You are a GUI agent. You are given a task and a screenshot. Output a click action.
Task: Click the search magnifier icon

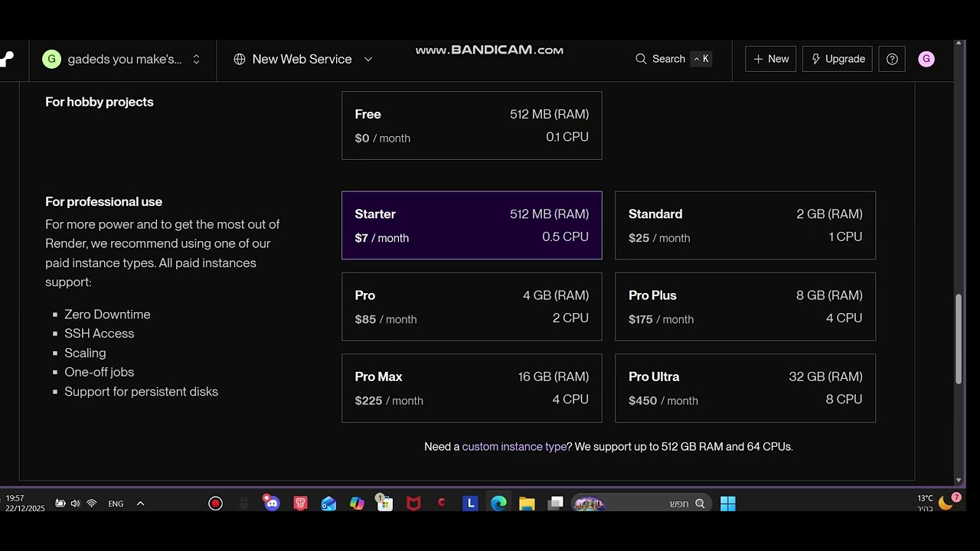tap(641, 59)
